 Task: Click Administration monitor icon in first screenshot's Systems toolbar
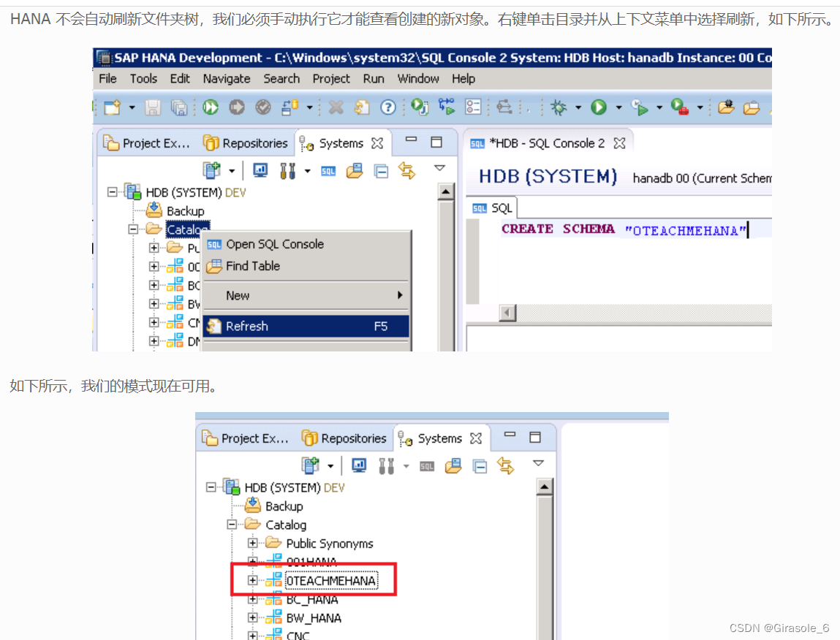(x=260, y=170)
